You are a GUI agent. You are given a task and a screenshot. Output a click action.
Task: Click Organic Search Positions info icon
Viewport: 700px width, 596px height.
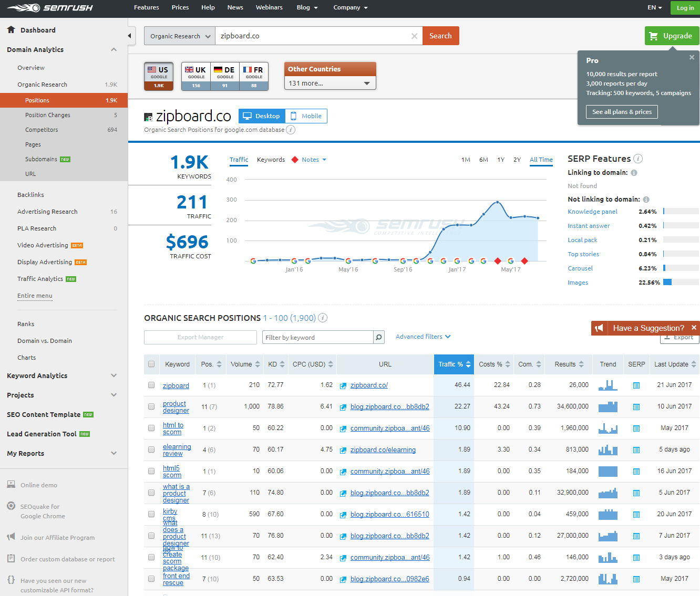[323, 318]
